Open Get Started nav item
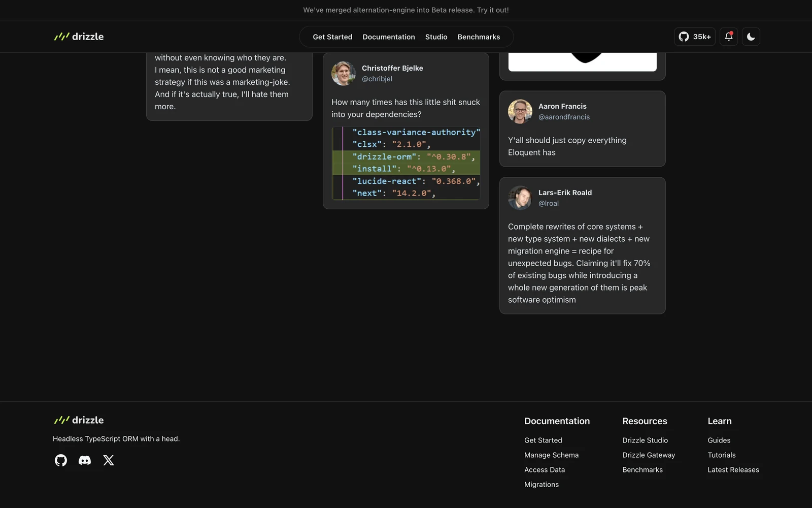Image resolution: width=812 pixels, height=508 pixels. click(332, 37)
